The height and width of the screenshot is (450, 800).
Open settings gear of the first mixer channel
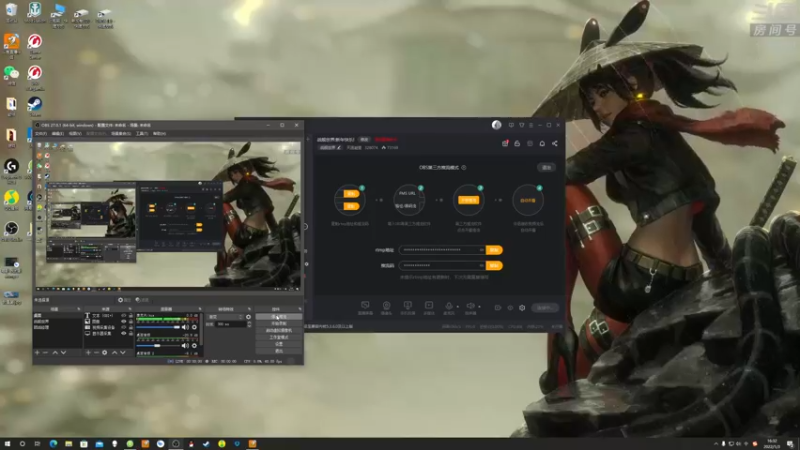(x=194, y=327)
